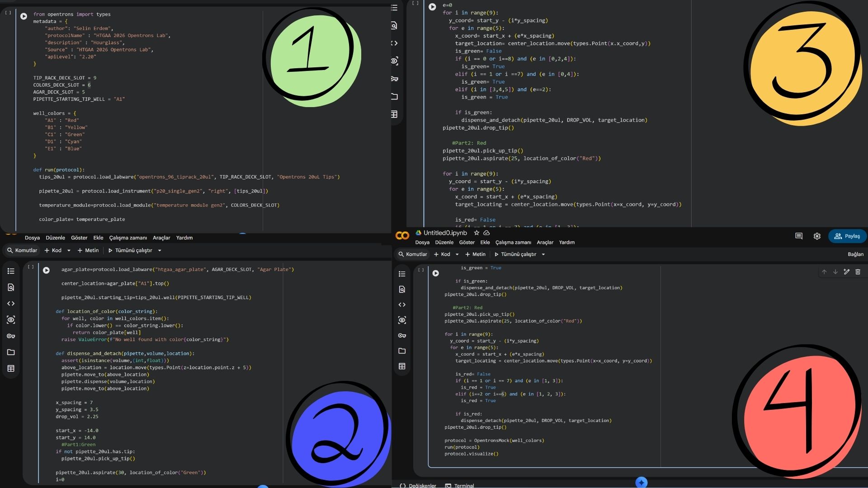The image size is (868, 488).
Task: Expand the Kod dropdown arrow
Action: tap(457, 254)
